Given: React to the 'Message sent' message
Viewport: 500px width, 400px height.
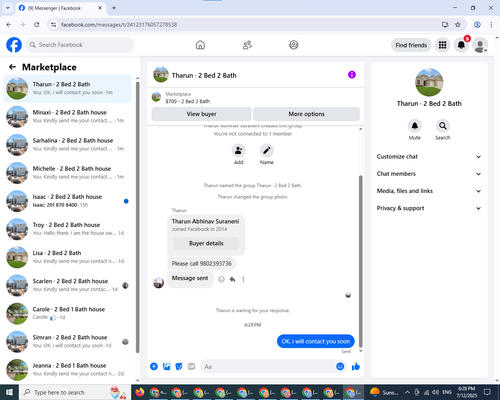Looking at the screenshot, I should 221,279.
